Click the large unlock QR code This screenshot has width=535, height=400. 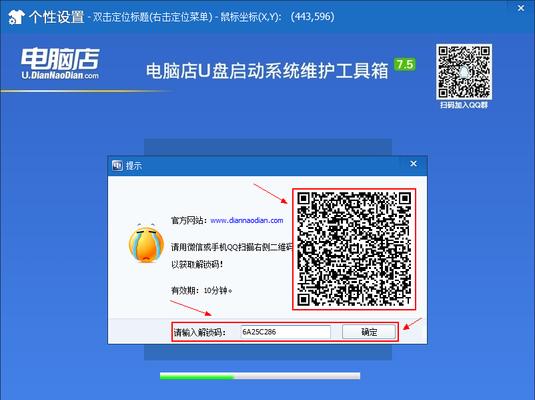point(354,249)
